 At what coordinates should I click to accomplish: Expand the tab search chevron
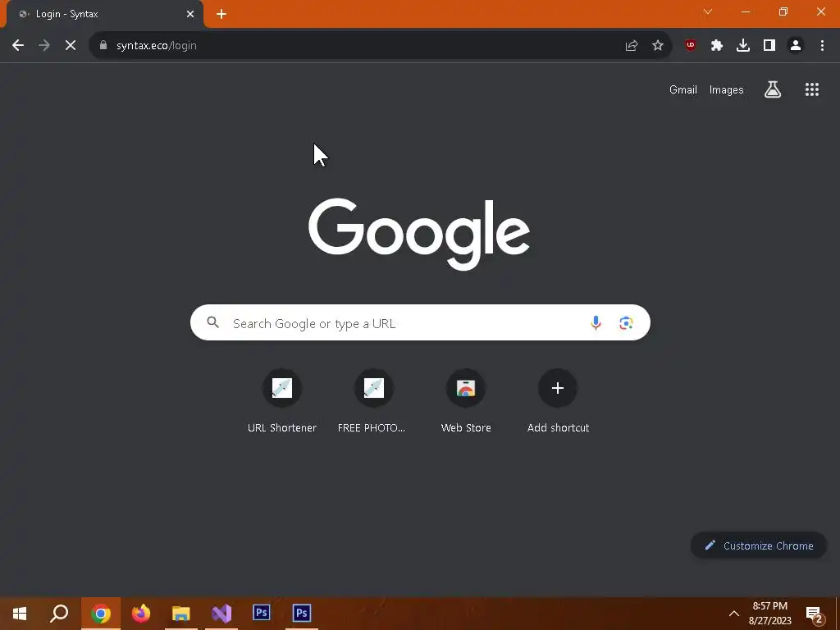point(708,11)
